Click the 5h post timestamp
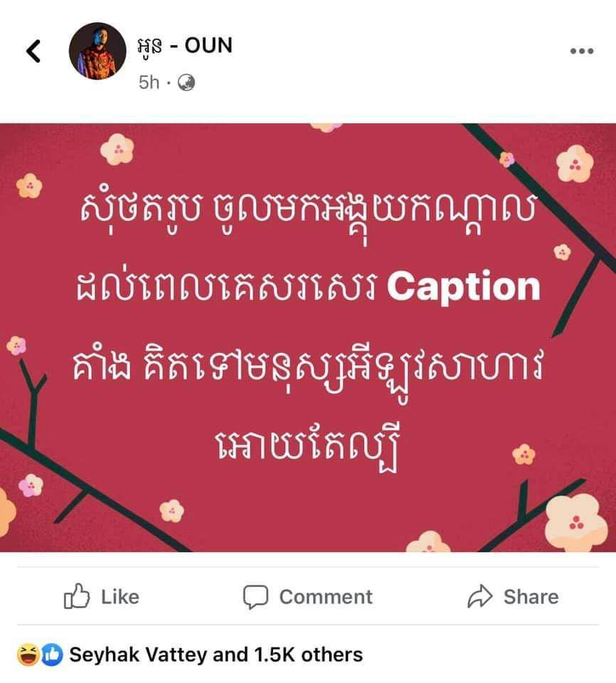The image size is (616, 683). [149, 83]
